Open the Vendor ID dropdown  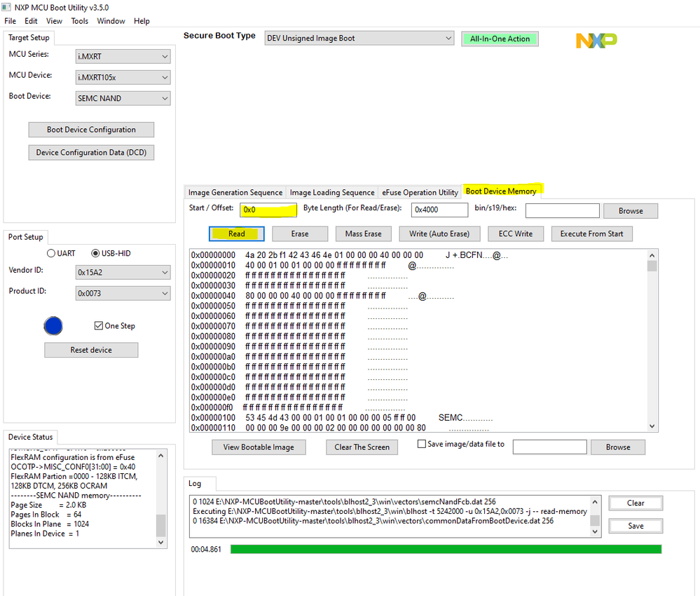(123, 272)
